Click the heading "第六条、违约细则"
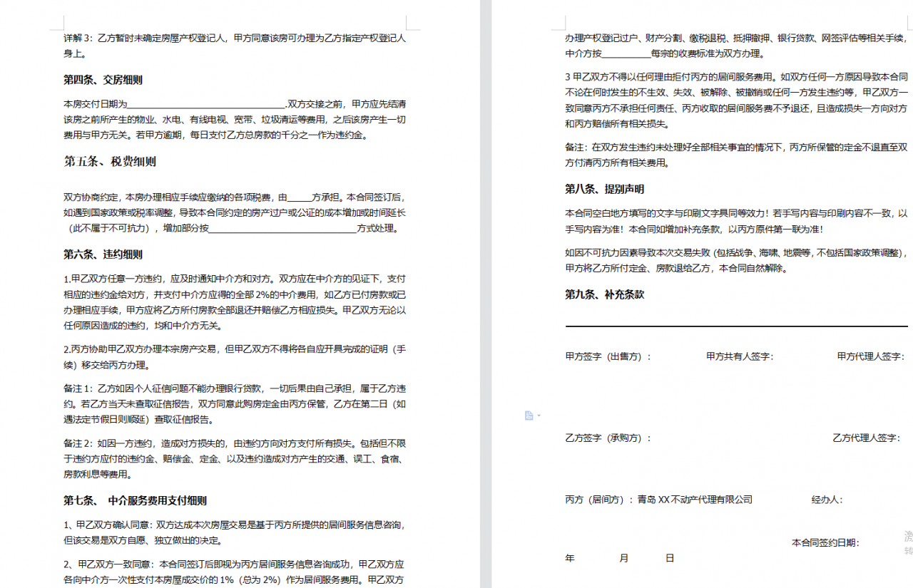The width and height of the screenshot is (913, 588). (103, 254)
